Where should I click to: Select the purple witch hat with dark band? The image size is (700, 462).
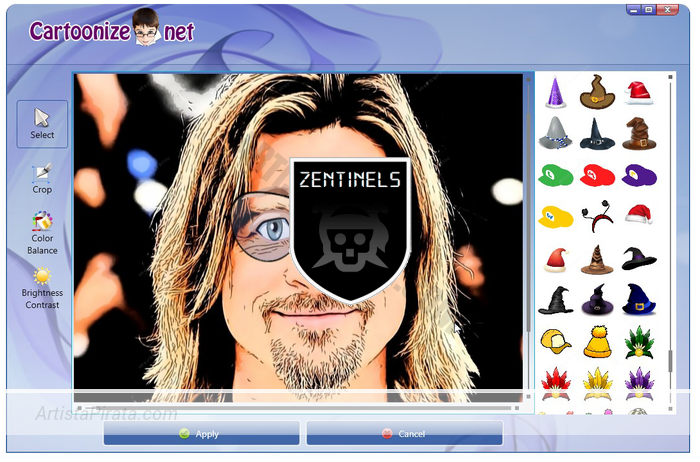coord(597,300)
